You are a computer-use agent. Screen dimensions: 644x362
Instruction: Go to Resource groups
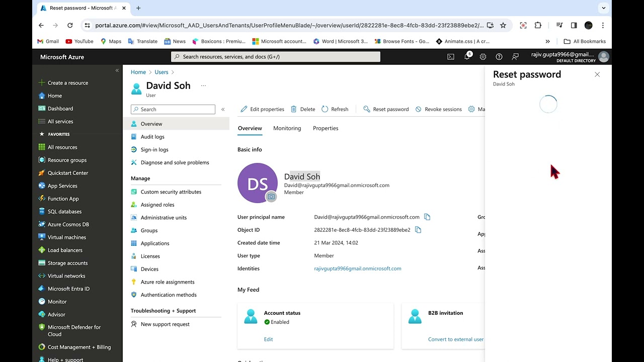67,160
